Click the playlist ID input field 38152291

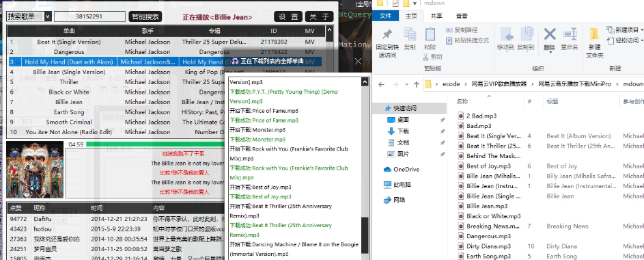[x=89, y=16]
